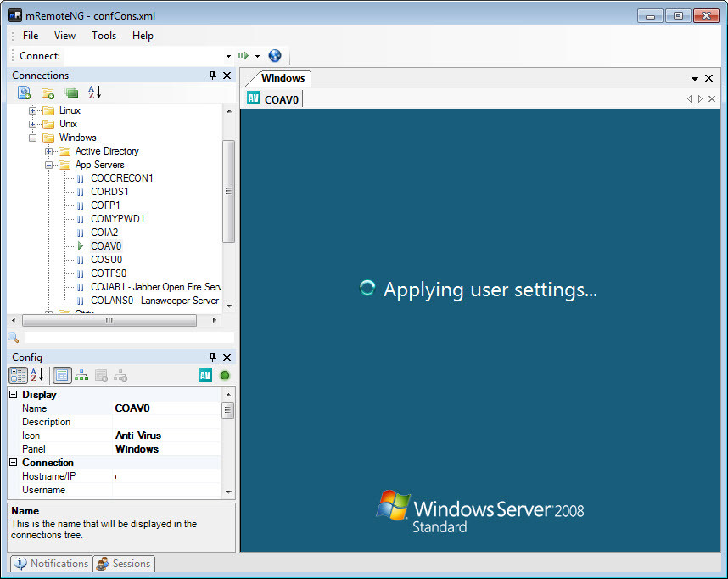
Task: Click the AV icon in Config toolbar
Action: click(x=204, y=375)
